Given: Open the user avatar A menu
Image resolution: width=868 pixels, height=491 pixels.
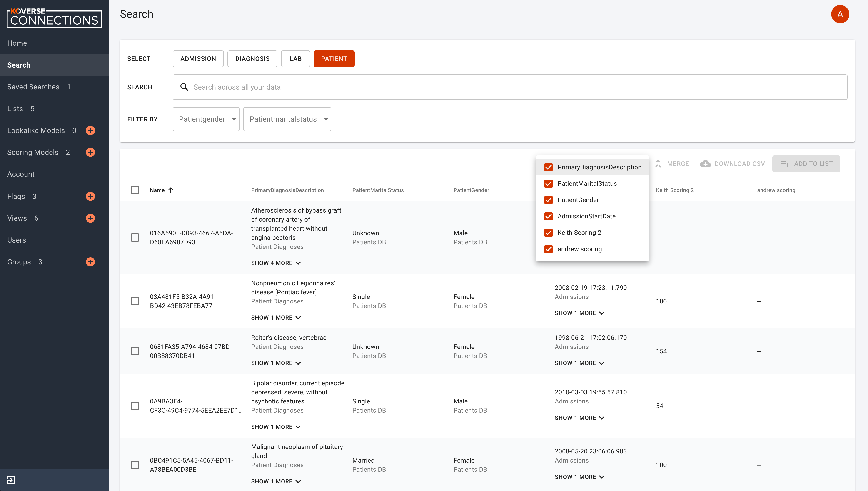Looking at the screenshot, I should click(840, 14).
